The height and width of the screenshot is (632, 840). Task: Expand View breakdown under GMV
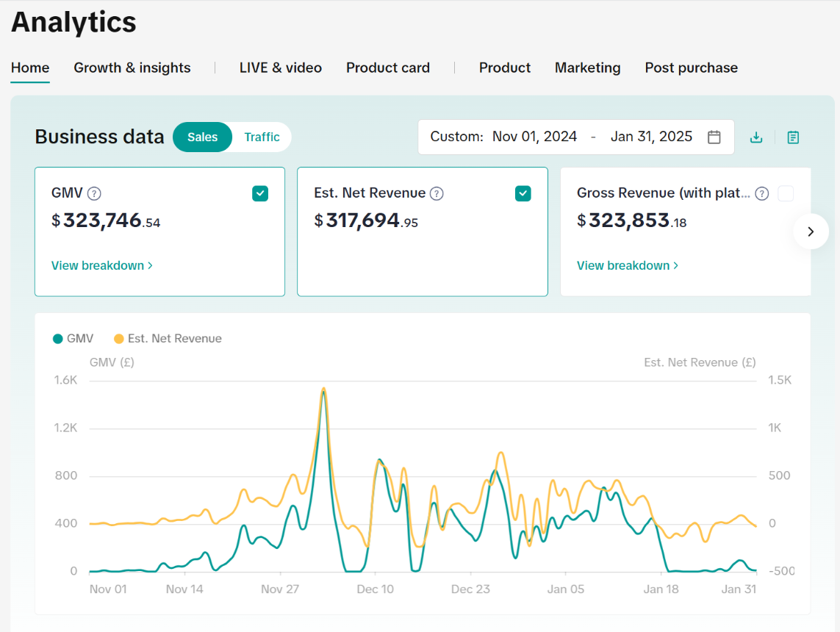click(x=101, y=265)
